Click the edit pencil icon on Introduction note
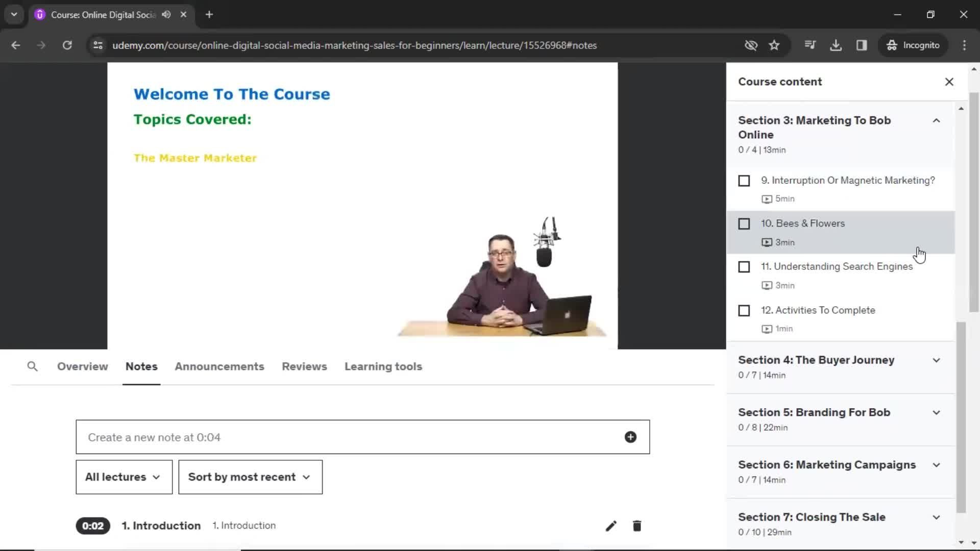The image size is (980, 551). point(610,525)
